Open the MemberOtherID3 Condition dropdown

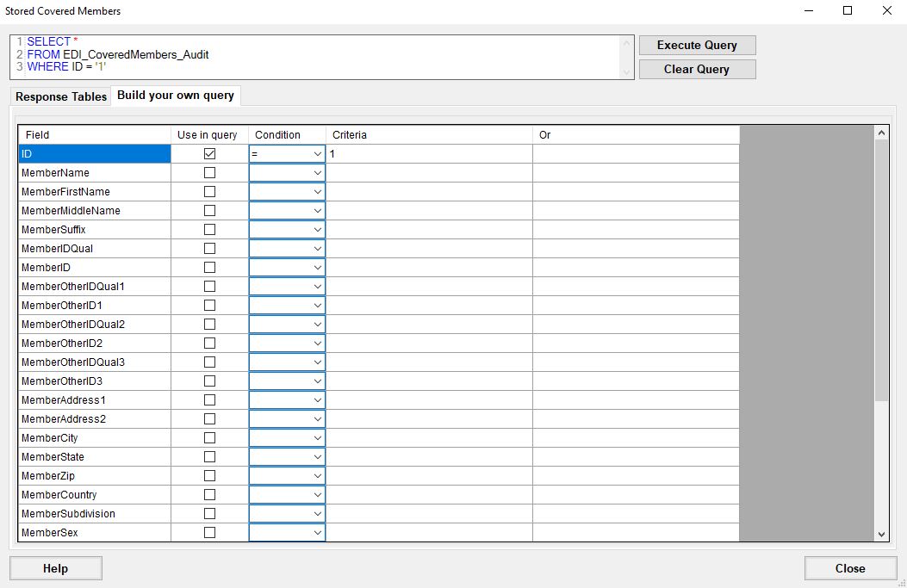pyautogui.click(x=318, y=381)
